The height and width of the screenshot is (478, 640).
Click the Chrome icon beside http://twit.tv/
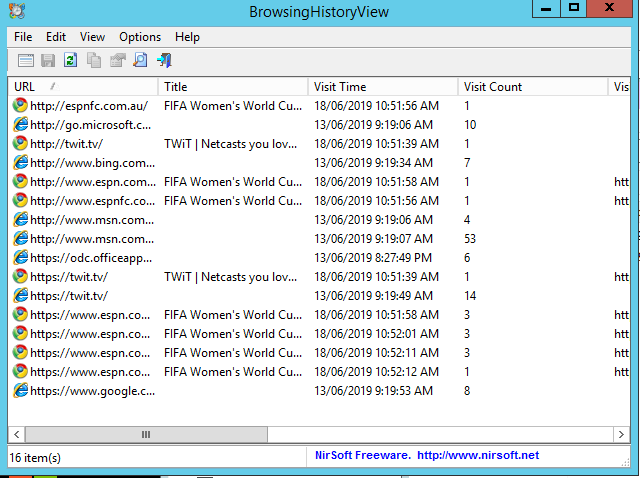pos(20,144)
